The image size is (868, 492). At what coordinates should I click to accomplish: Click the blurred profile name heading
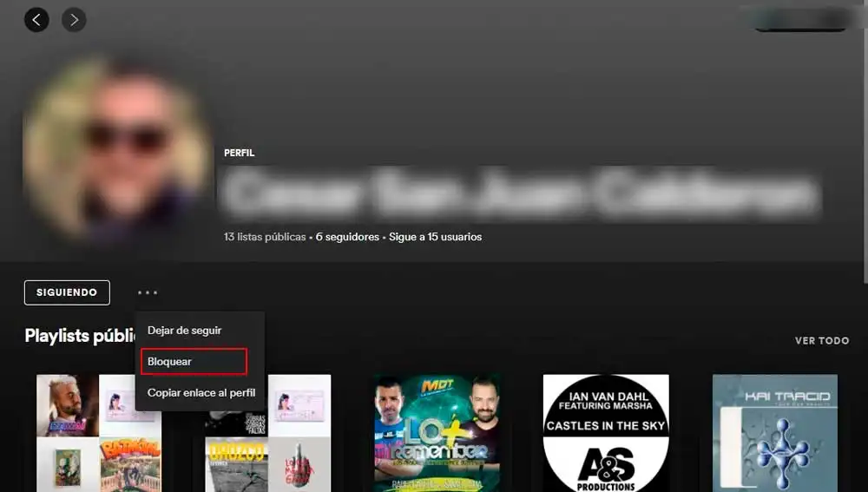[x=520, y=194]
